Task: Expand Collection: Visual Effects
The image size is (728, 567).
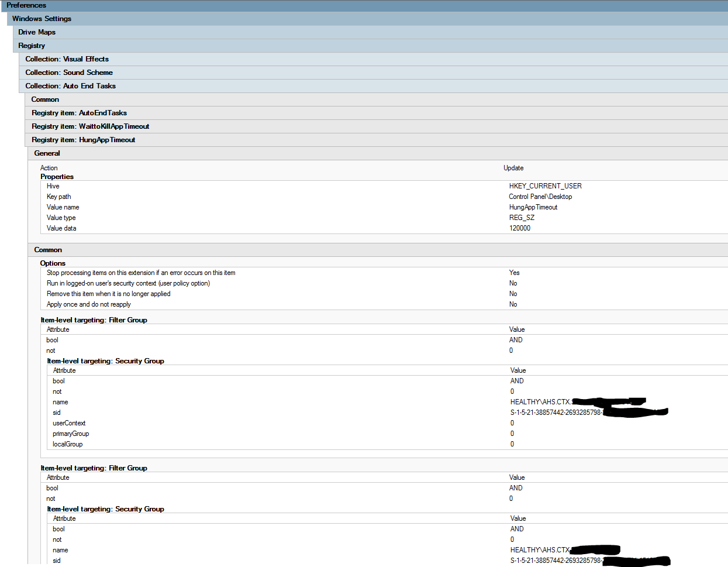Action: coord(67,59)
